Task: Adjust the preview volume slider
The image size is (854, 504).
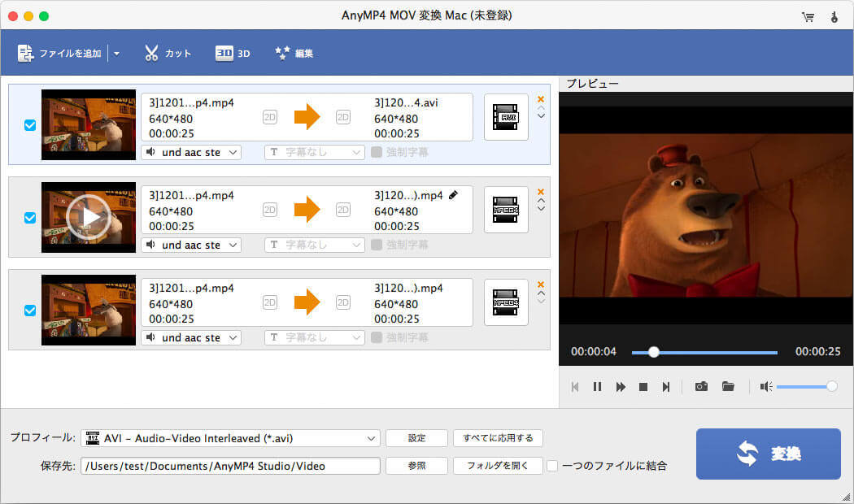Action: click(x=807, y=386)
